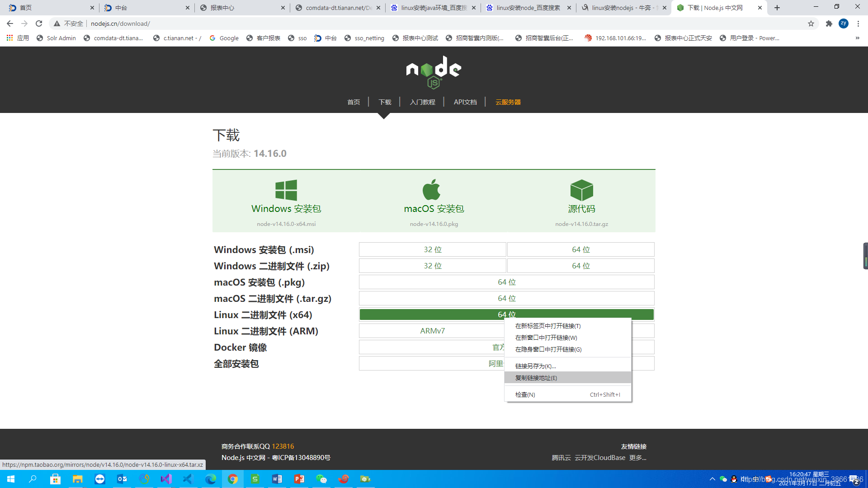
Task: Bookmark this page with the star icon
Action: [x=811, y=23]
